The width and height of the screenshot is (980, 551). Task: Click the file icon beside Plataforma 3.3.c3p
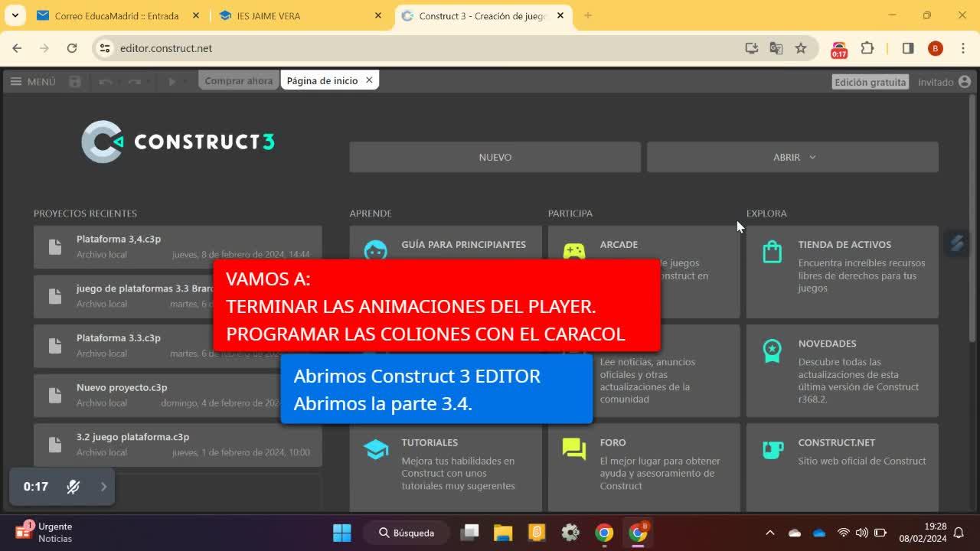pyautogui.click(x=55, y=345)
